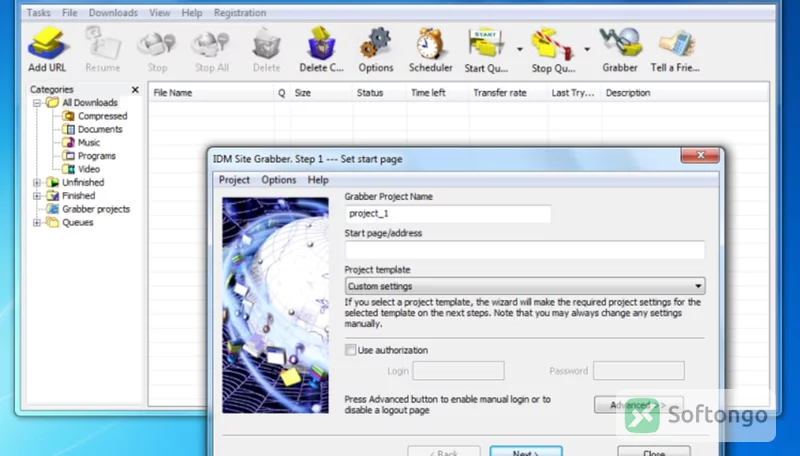Click the Next button in the wizard
Screen dimensions: 800x456
pos(526,452)
